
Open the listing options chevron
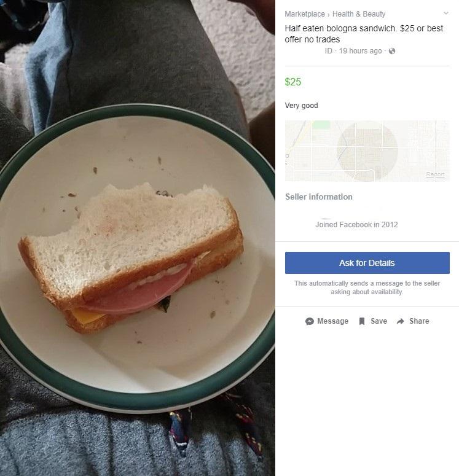pyautogui.click(x=446, y=13)
